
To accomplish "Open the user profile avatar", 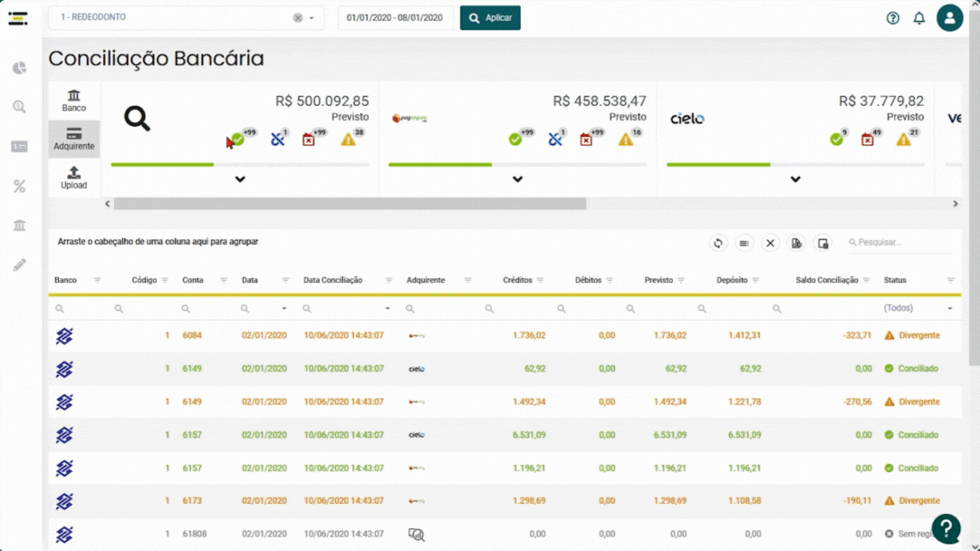I will click(x=949, y=17).
